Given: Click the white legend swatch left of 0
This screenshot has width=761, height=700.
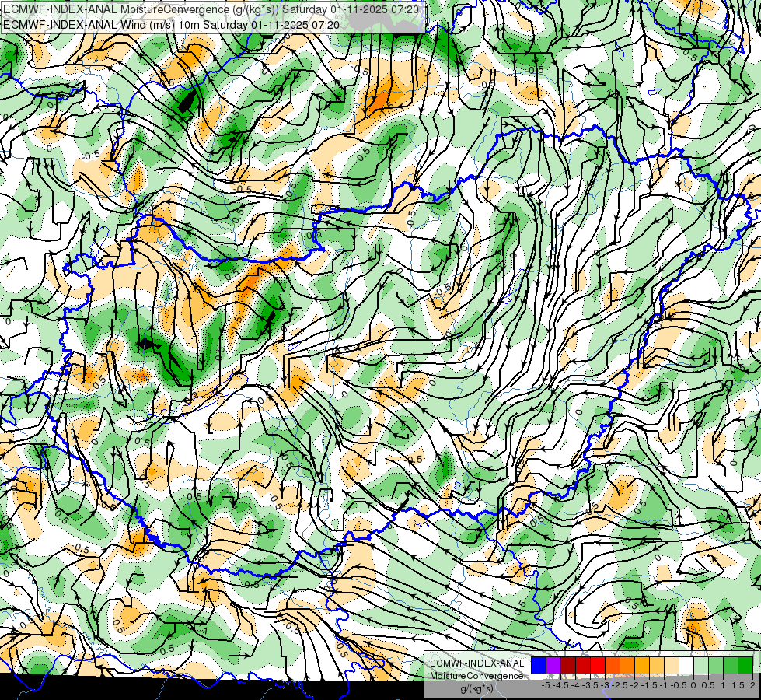Looking at the screenshot, I should coord(686,666).
